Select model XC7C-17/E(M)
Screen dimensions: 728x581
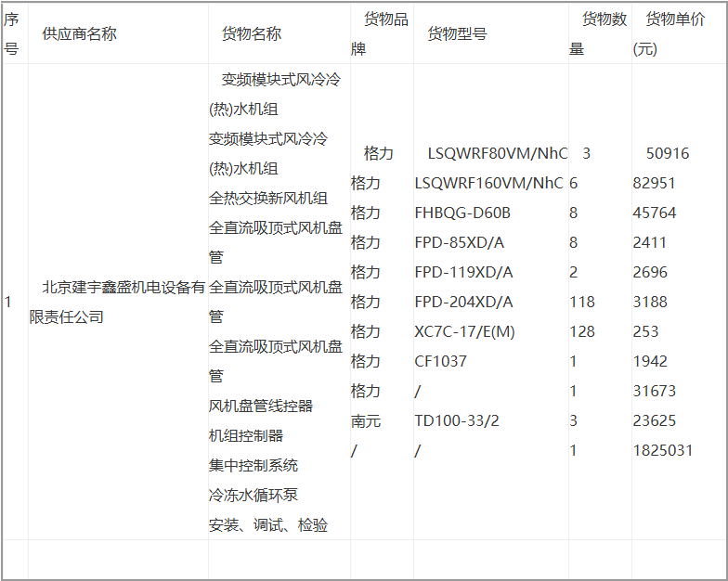pyautogui.click(x=464, y=332)
